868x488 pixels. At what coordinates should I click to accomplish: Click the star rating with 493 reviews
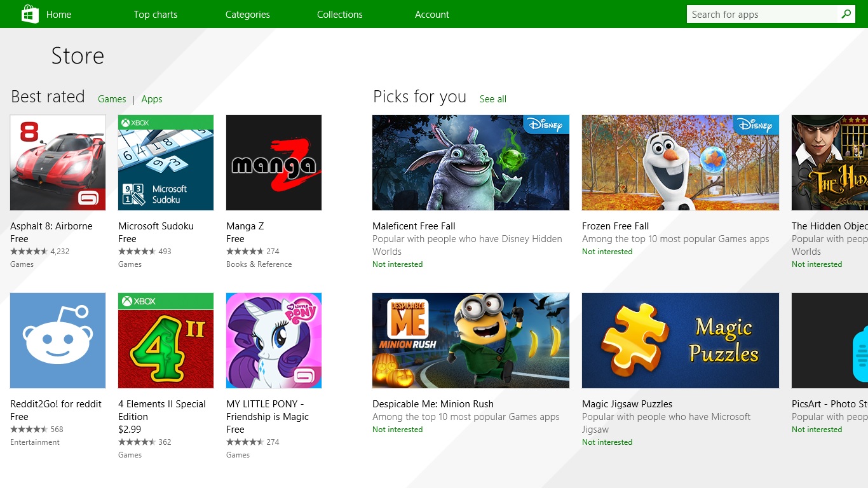pos(137,252)
